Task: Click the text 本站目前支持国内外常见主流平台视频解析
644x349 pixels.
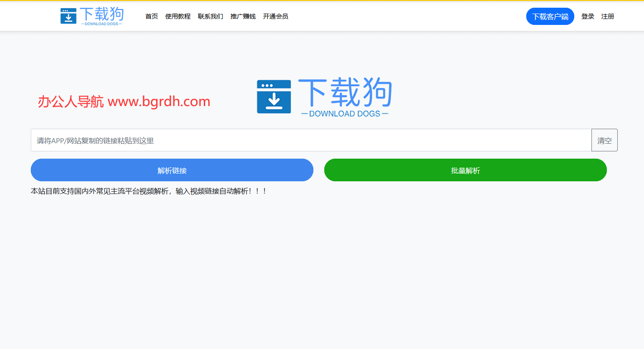Action: (x=100, y=191)
